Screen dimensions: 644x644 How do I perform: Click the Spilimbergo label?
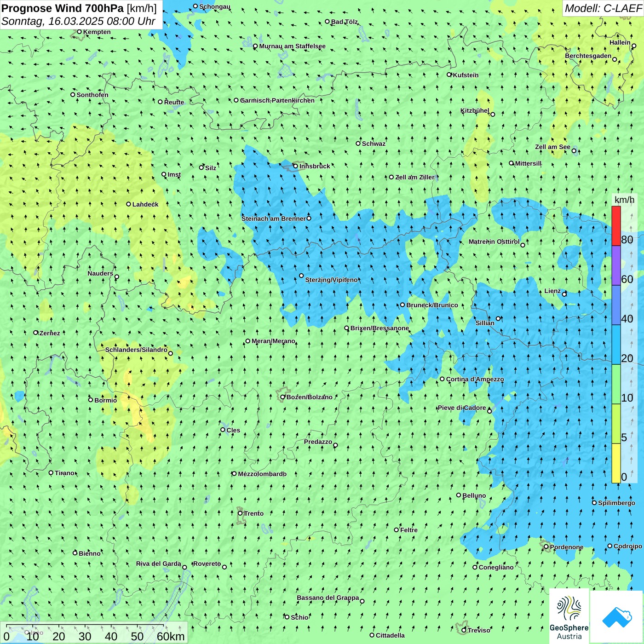point(616,503)
